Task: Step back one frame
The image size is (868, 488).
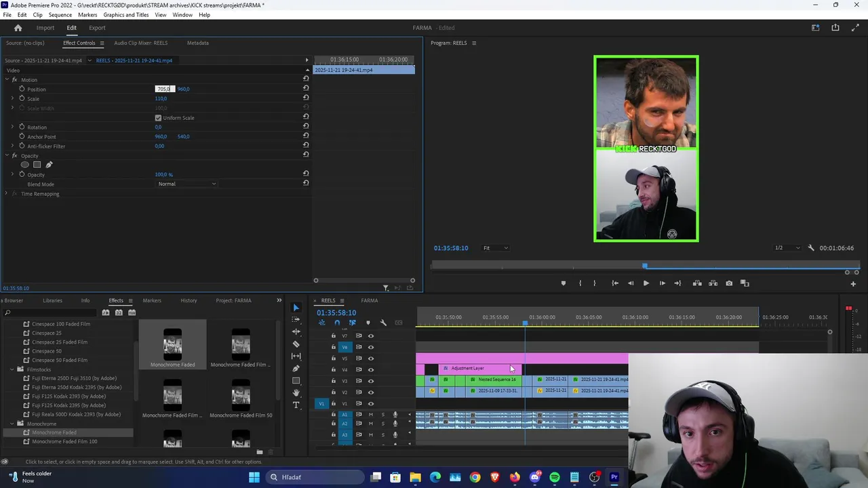Action: pyautogui.click(x=631, y=283)
